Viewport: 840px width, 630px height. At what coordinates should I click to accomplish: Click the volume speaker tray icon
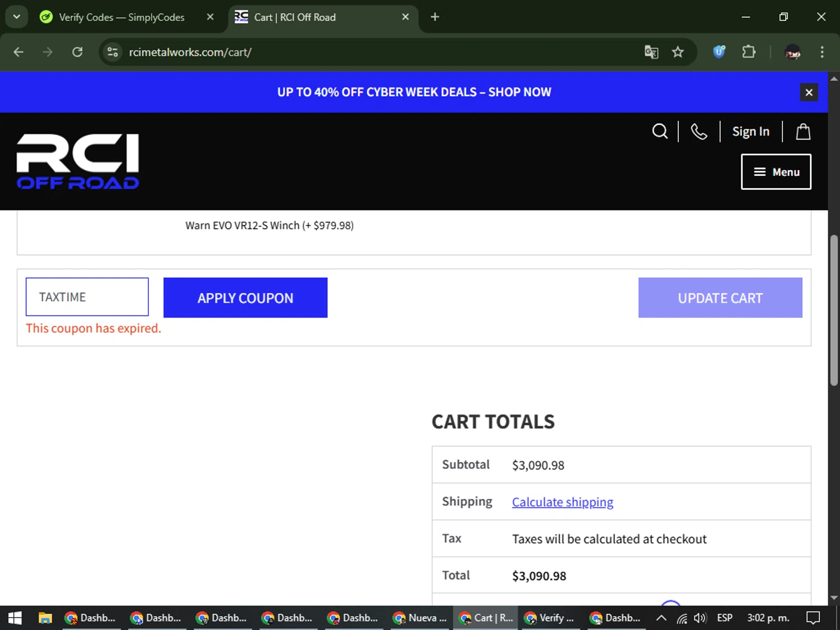(x=699, y=618)
